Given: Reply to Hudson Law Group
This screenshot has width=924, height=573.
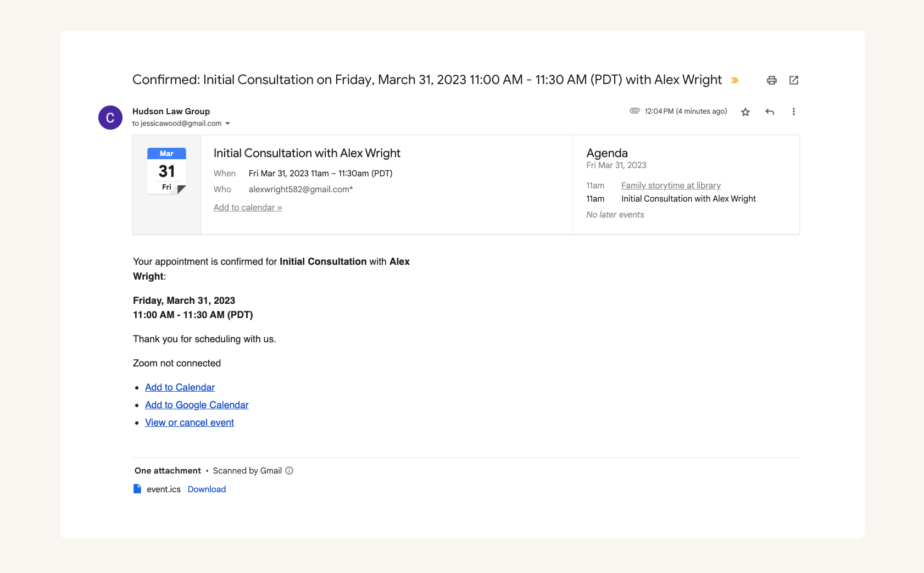Looking at the screenshot, I should (770, 112).
